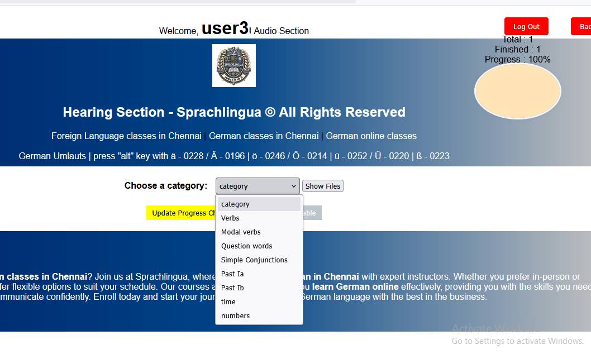Collapse the category dropdown box
The width and height of the screenshot is (591, 364).
[x=258, y=186]
